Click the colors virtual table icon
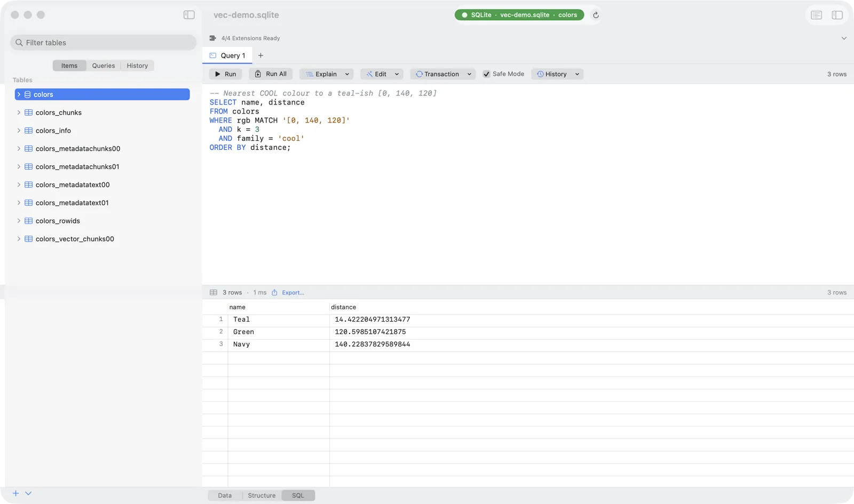Image resolution: width=854 pixels, height=504 pixels. point(27,94)
